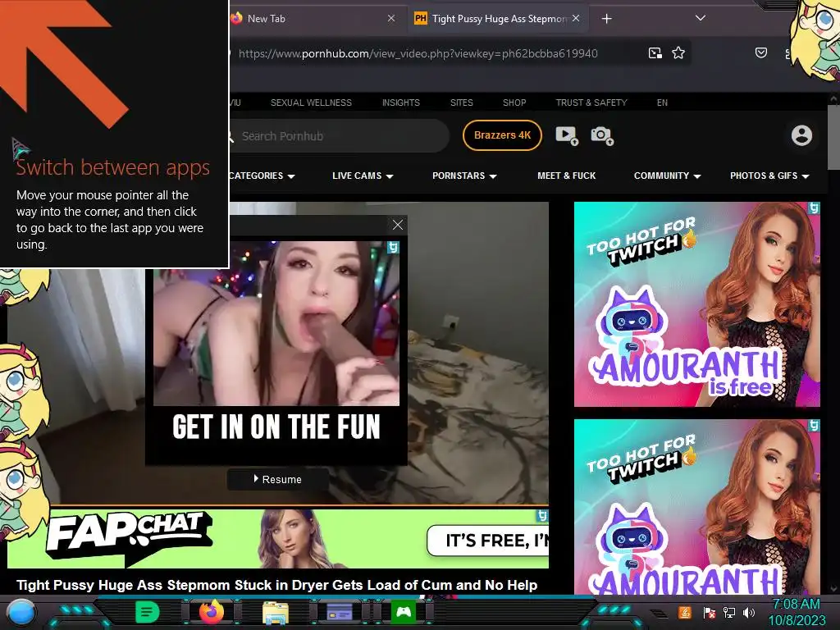Open the Start orb on the taskbar
This screenshot has width=840, height=630.
pyautogui.click(x=21, y=612)
